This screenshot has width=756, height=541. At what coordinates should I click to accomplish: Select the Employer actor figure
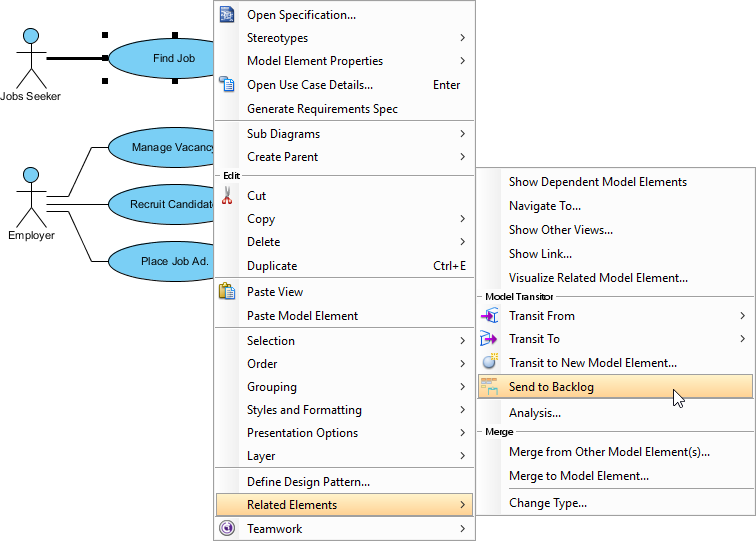click(31, 197)
